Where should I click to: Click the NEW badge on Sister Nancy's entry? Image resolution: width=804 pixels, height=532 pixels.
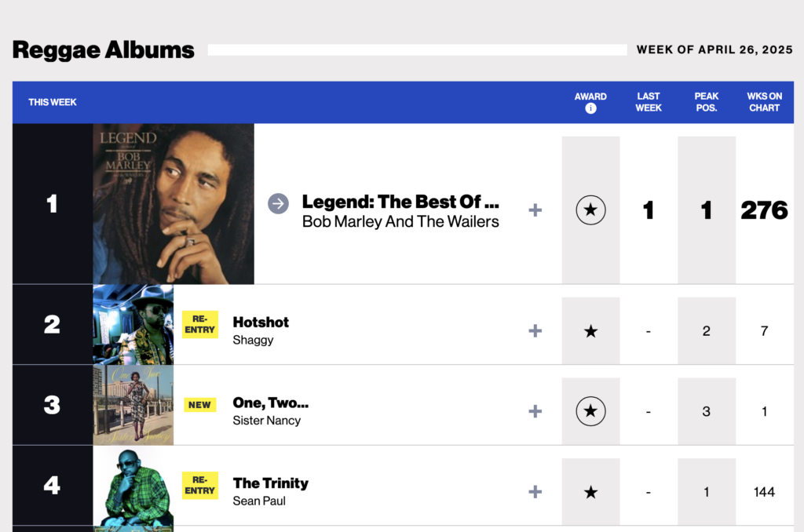[199, 405]
